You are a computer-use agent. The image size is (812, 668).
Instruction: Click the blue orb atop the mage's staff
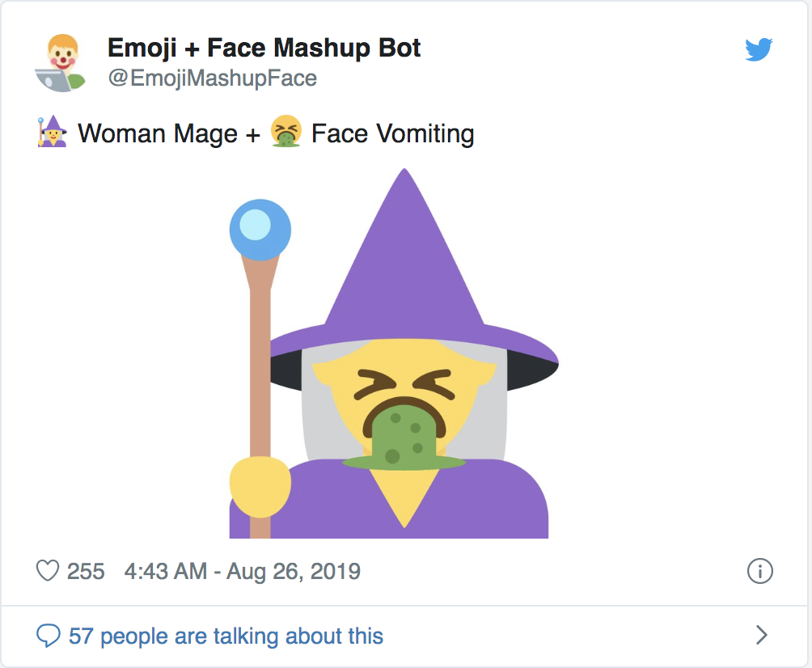[x=260, y=227]
